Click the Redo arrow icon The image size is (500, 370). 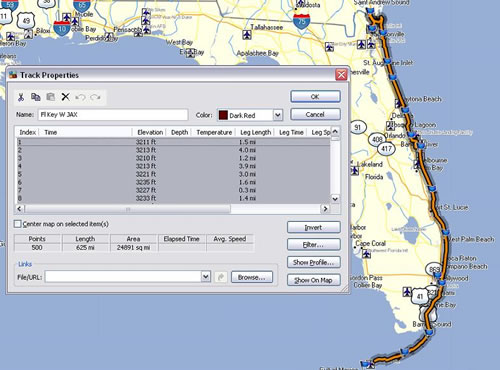(95, 97)
